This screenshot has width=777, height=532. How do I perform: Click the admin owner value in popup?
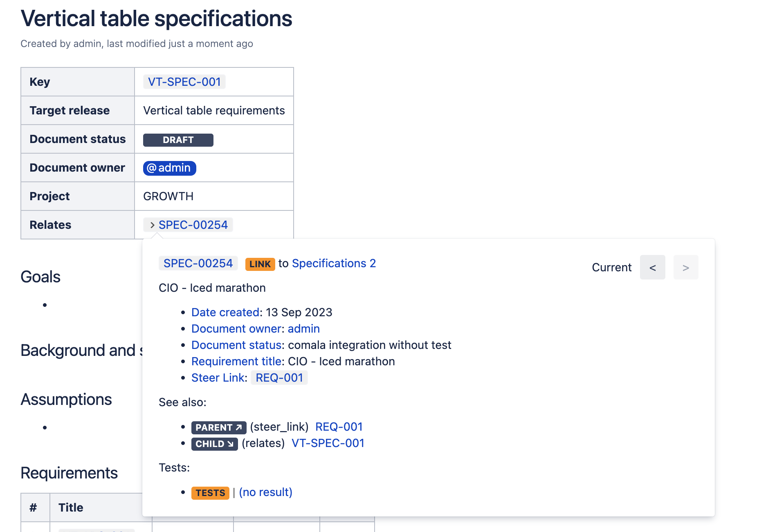[x=303, y=329]
